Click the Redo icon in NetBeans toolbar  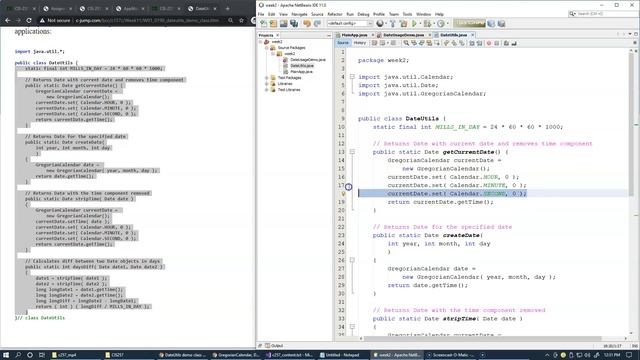[x=317, y=24]
